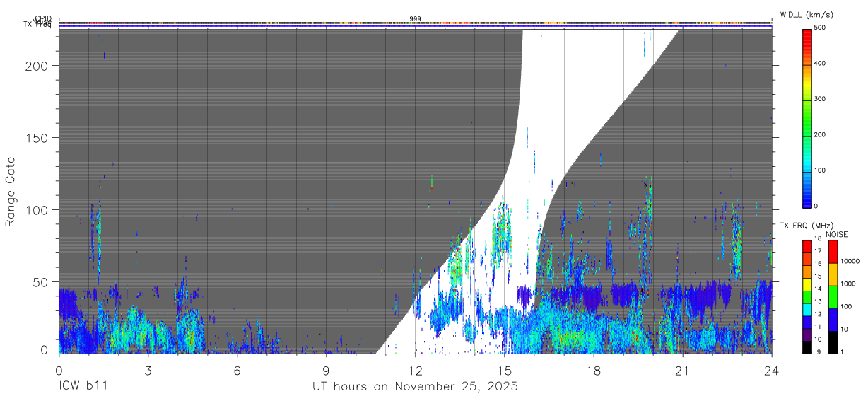Click the 500 tick on width color bar
The image size is (868, 401).
tap(821, 28)
